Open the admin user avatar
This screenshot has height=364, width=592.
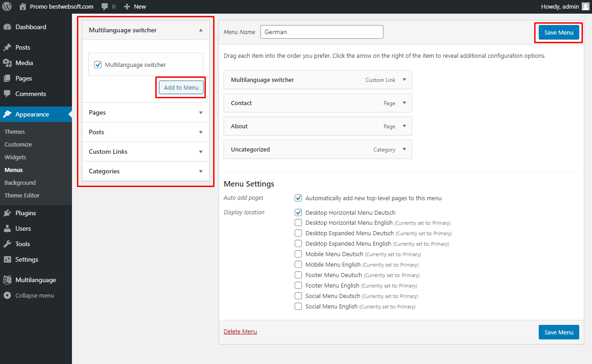coord(585,7)
